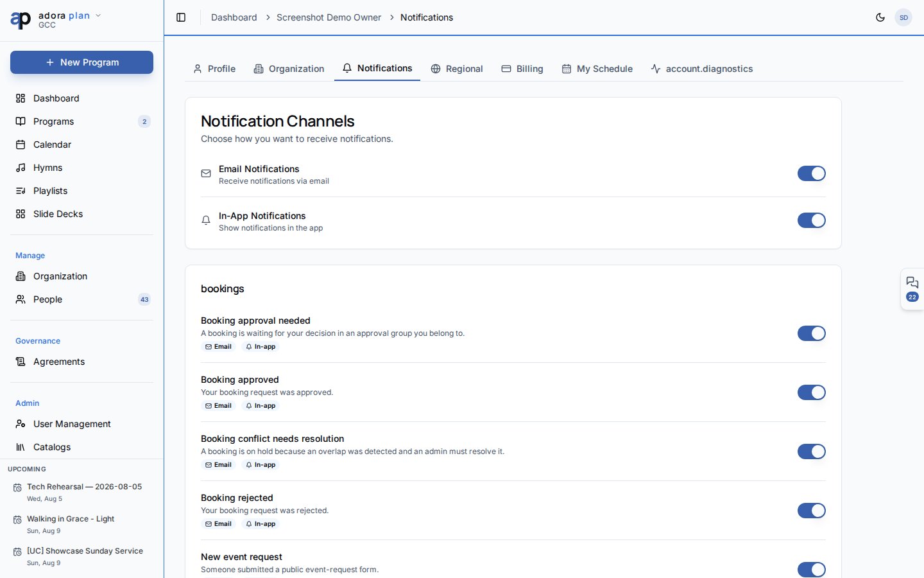The height and width of the screenshot is (578, 924).
Task: Click the In-App Notifications bell icon
Action: tap(206, 220)
